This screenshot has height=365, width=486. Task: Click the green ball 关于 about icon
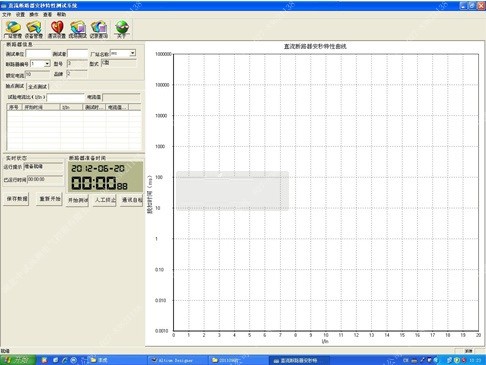coord(122,30)
